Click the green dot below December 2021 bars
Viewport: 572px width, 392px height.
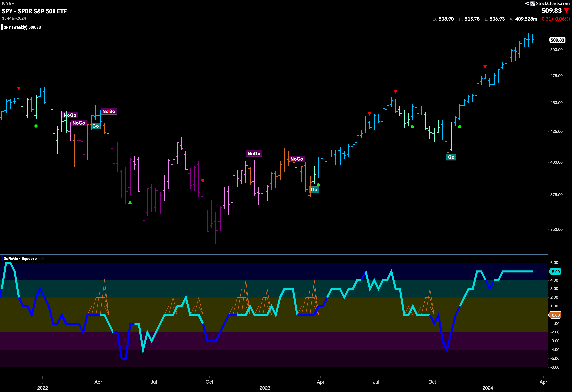(36, 126)
